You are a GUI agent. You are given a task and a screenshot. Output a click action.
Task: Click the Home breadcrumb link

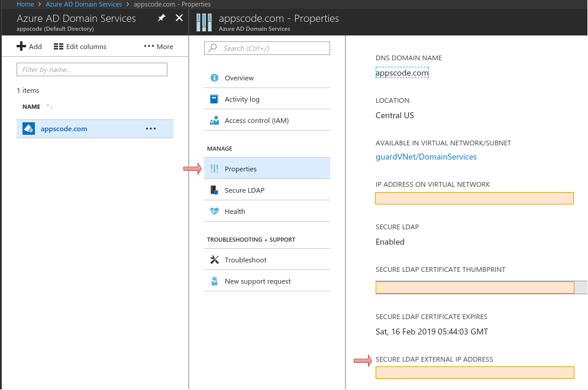click(x=25, y=4)
